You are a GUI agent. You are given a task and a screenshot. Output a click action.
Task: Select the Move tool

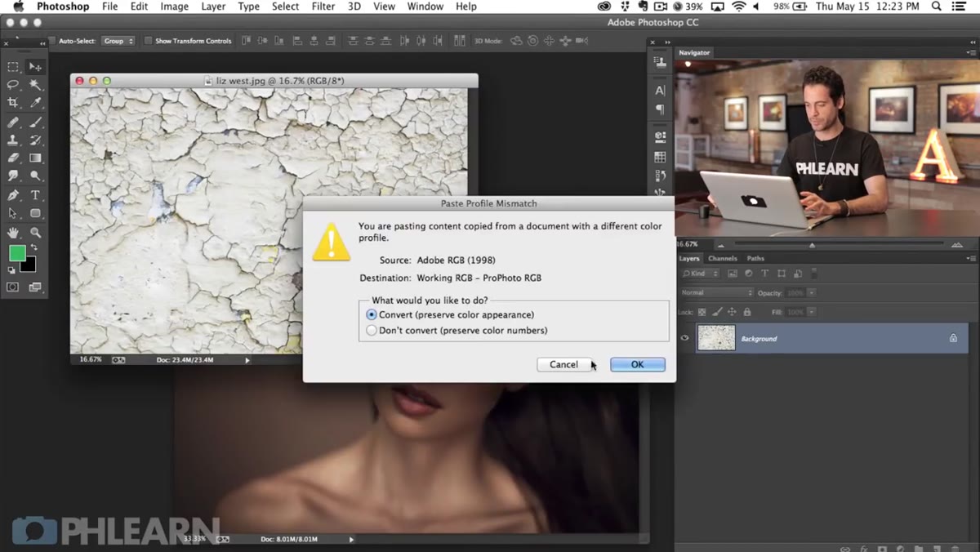pos(35,67)
